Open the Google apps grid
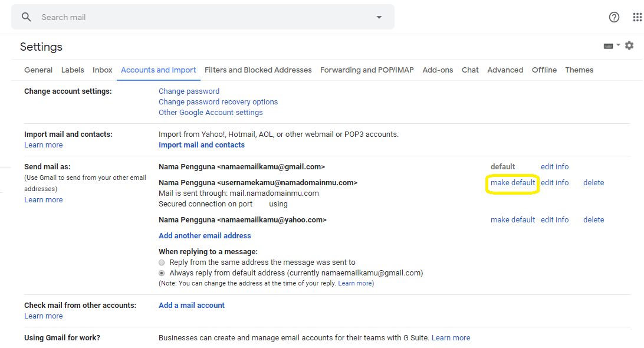This screenshot has width=644, height=348. [x=637, y=17]
